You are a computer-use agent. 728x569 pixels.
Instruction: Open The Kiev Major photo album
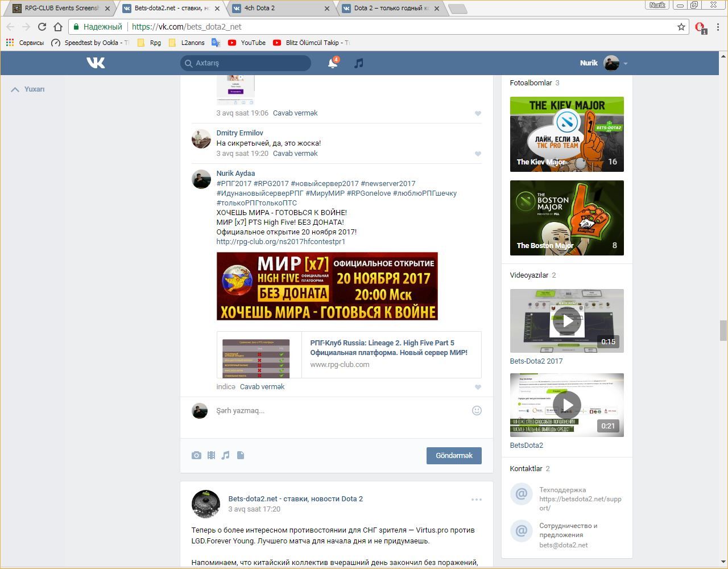point(566,134)
